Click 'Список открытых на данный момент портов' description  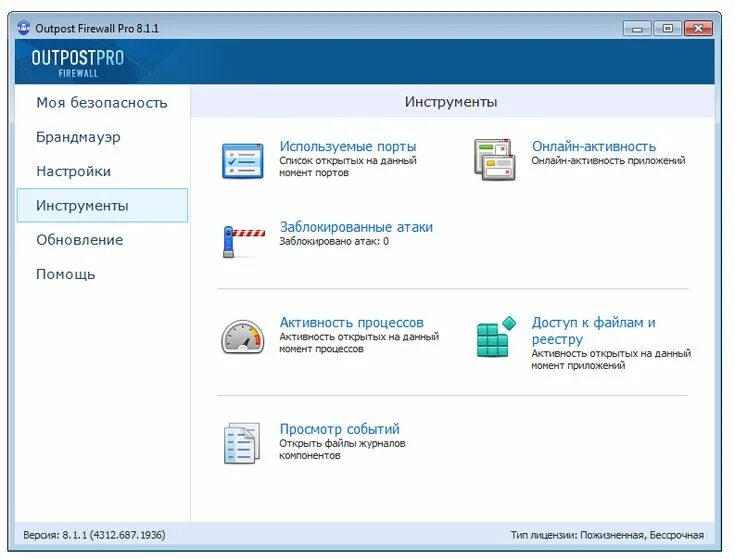(x=348, y=166)
